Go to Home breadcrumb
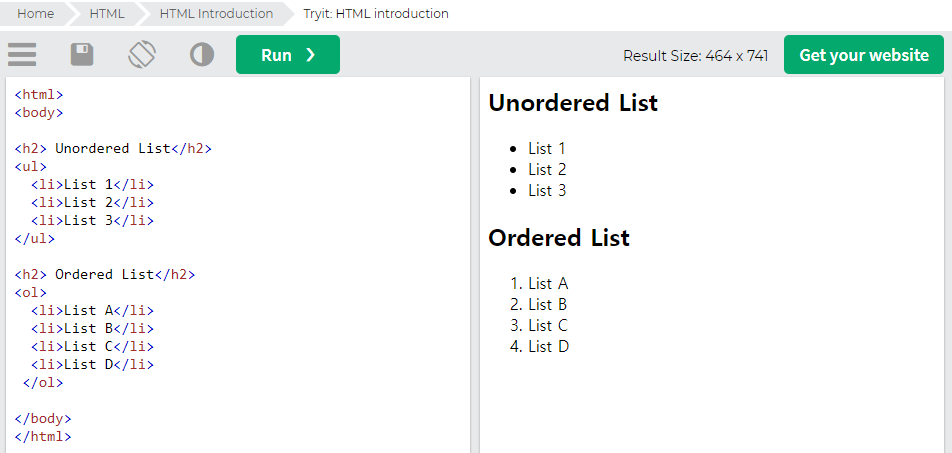 pyautogui.click(x=35, y=13)
